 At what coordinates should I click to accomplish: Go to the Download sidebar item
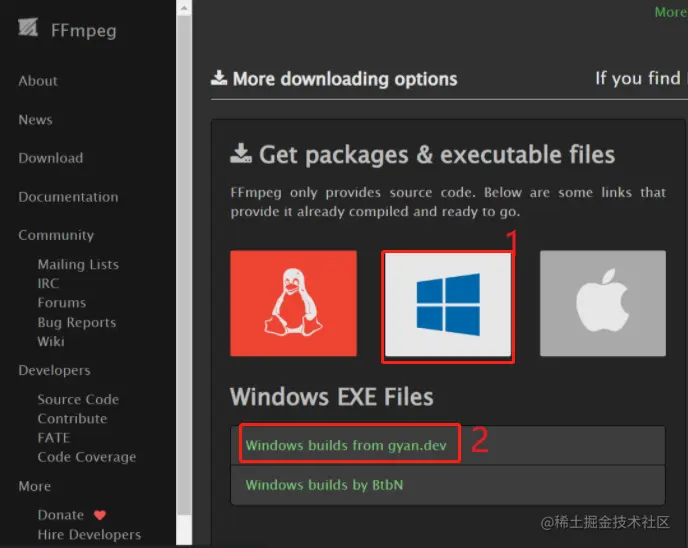click(50, 158)
